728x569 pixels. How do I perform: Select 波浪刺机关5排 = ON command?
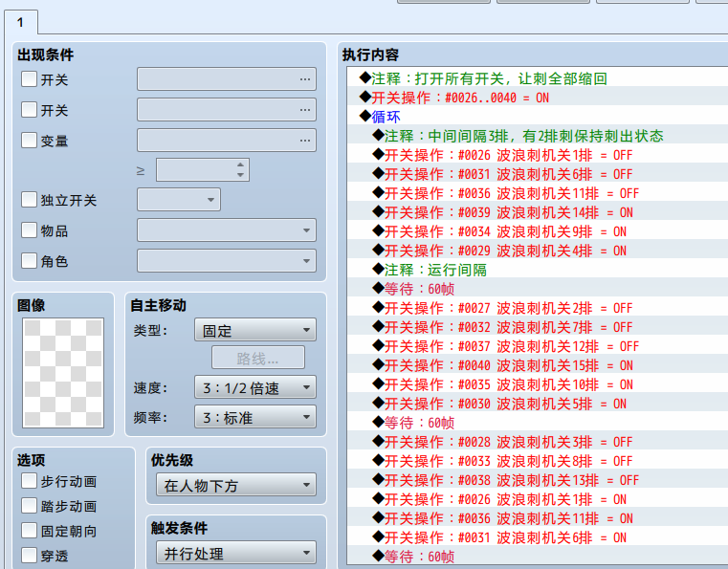pos(538,404)
